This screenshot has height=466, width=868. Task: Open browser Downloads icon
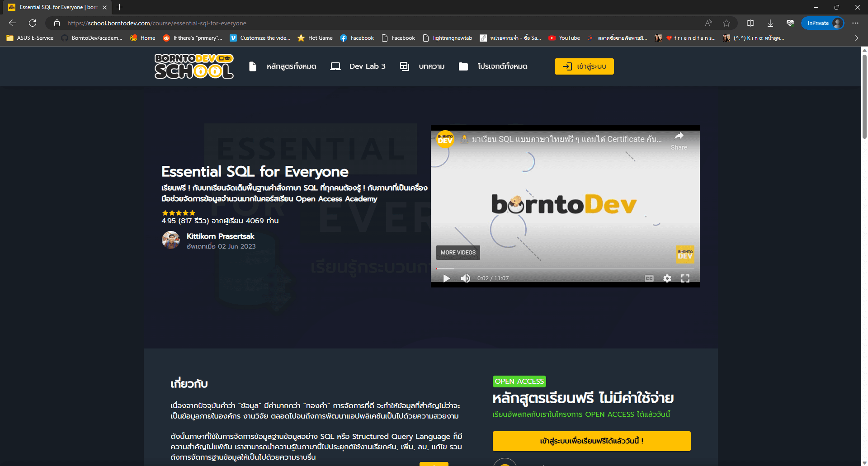(770, 23)
